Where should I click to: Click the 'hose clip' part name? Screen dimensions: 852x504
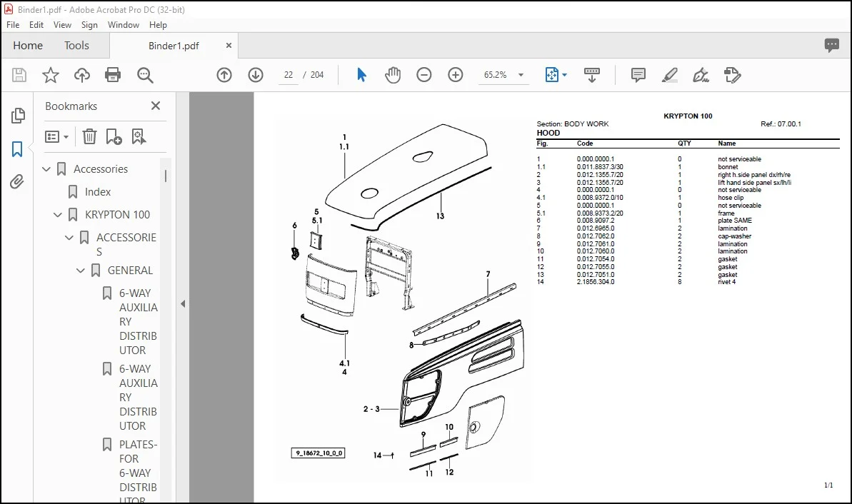coord(731,198)
